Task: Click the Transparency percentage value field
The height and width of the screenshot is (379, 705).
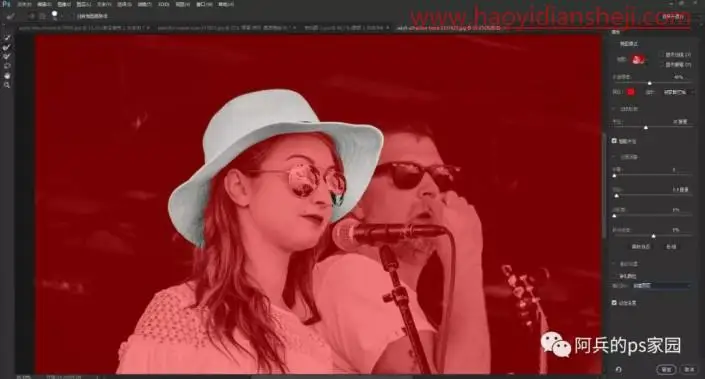Action: (678, 77)
